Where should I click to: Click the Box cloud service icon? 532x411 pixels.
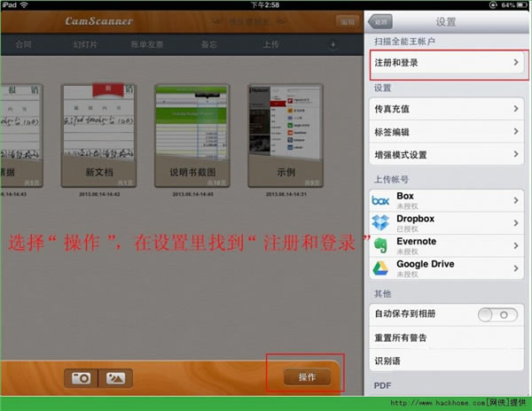[380, 200]
